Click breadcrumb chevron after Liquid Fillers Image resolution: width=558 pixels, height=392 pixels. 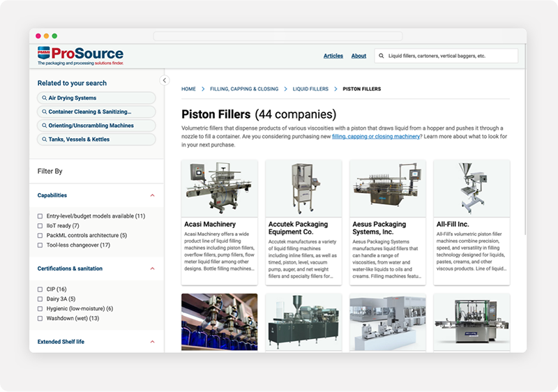[335, 89]
